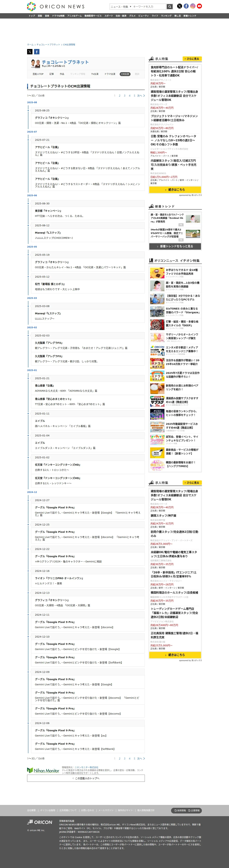Open ランキング in the navigation bar
Screen dimensions: 229x868
click(x=166, y=16)
